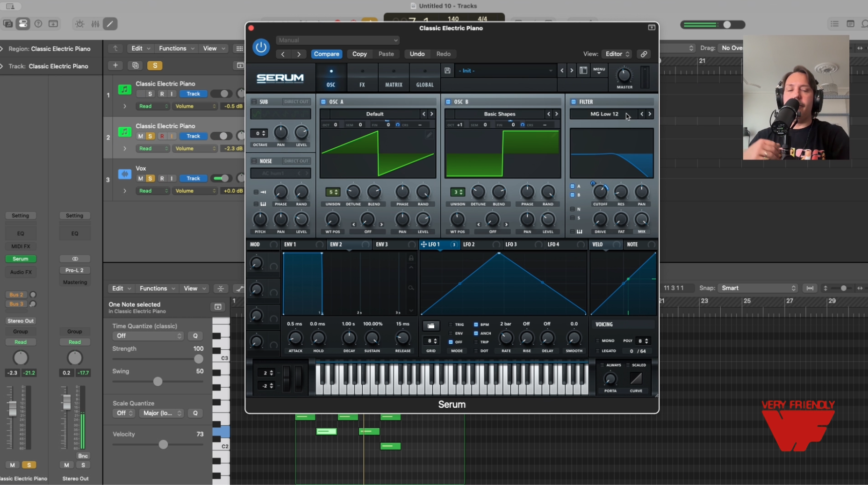868x485 pixels.
Task: Open Logic mixer icon in toolbar
Action: click(x=95, y=24)
